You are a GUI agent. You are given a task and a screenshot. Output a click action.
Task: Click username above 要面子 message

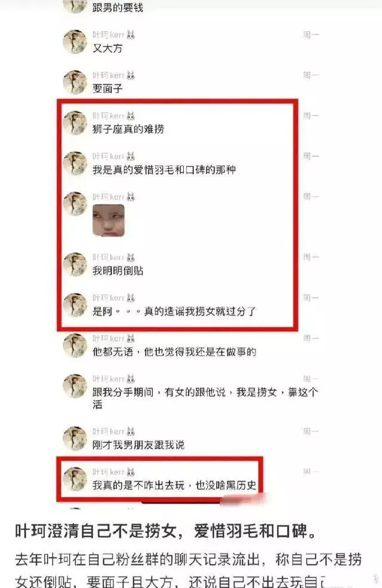point(109,75)
